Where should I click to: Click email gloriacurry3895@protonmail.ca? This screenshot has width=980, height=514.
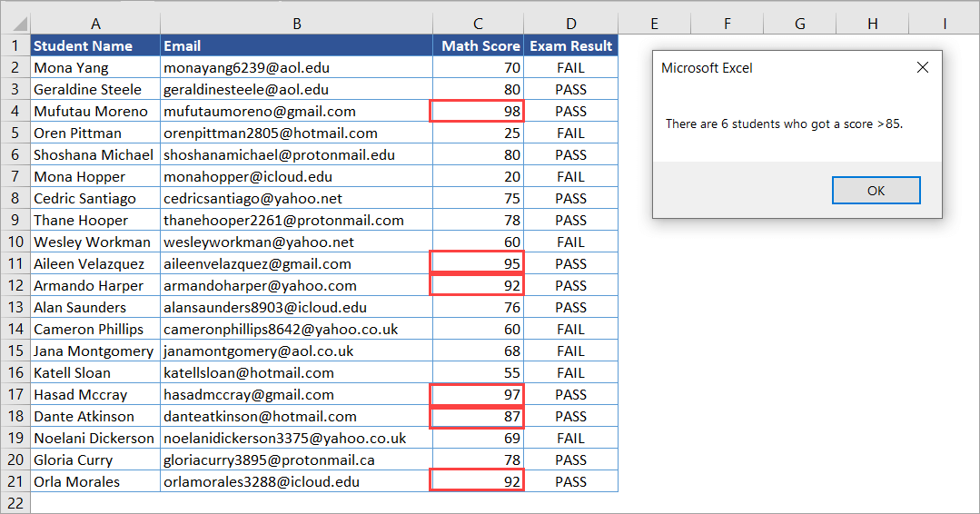[x=296, y=460]
